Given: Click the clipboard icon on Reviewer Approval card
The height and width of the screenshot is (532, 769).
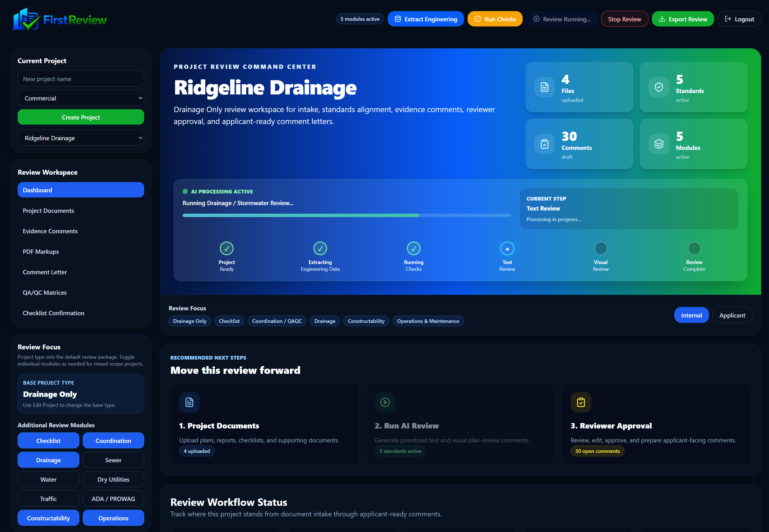Looking at the screenshot, I should pos(581,402).
